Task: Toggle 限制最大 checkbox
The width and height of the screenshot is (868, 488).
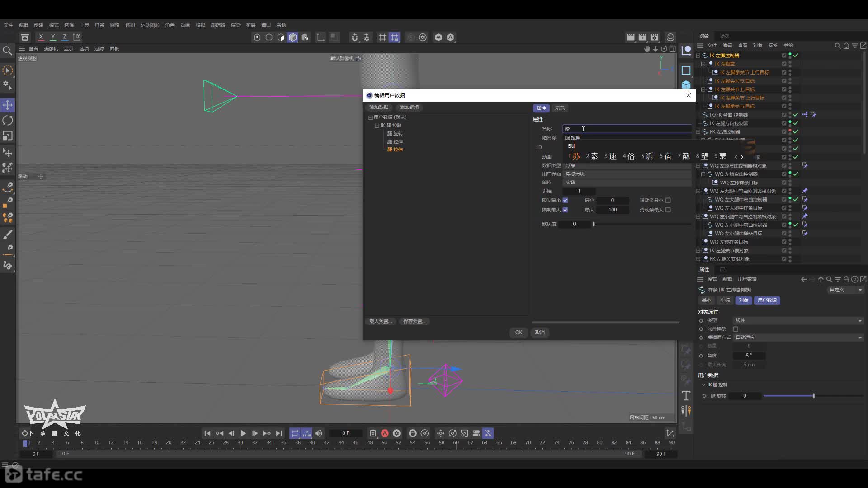Action: point(565,210)
